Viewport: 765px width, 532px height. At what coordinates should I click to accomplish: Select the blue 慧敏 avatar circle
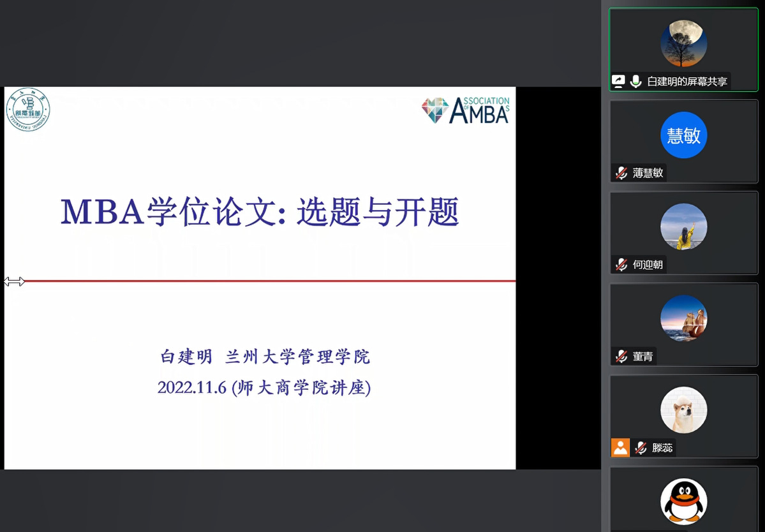(683, 135)
